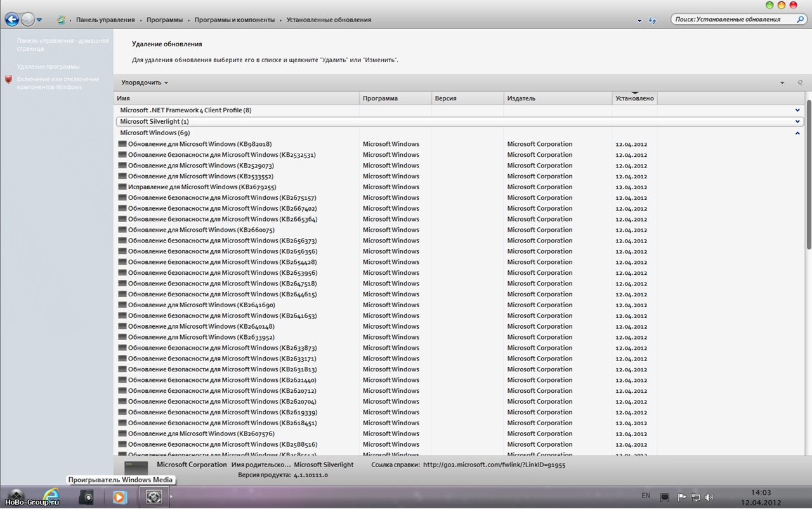The image size is (812, 509).
Task: Open the volume icon in system tray
Action: (x=709, y=498)
